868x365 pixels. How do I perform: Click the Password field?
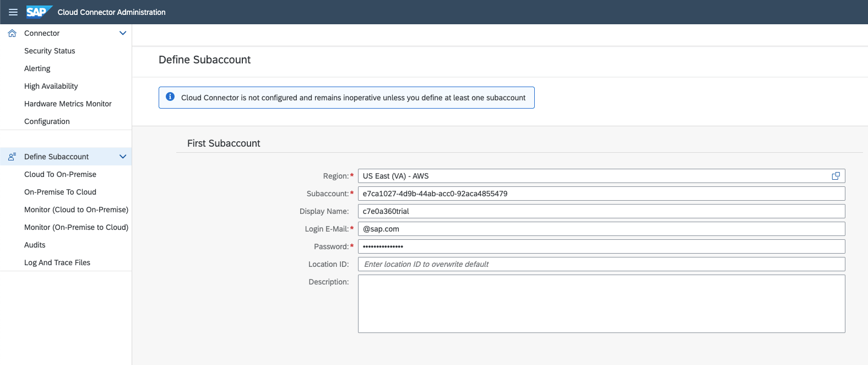(601, 246)
